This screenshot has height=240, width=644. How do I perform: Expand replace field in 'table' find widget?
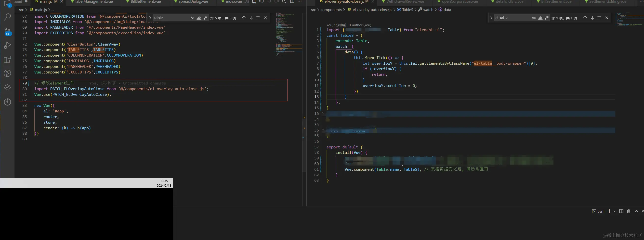tap(150, 18)
